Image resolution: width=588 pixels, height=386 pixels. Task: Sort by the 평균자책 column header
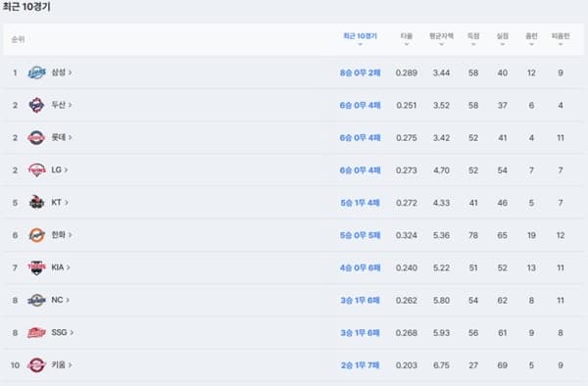coord(441,39)
